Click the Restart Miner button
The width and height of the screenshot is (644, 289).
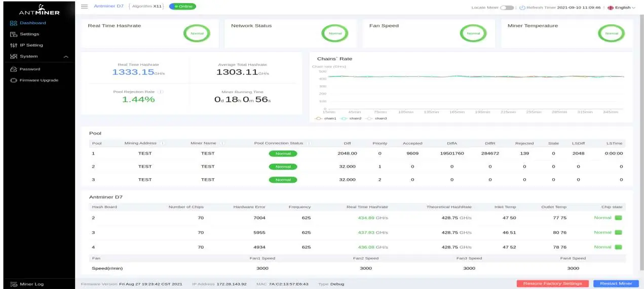pyautogui.click(x=616, y=283)
